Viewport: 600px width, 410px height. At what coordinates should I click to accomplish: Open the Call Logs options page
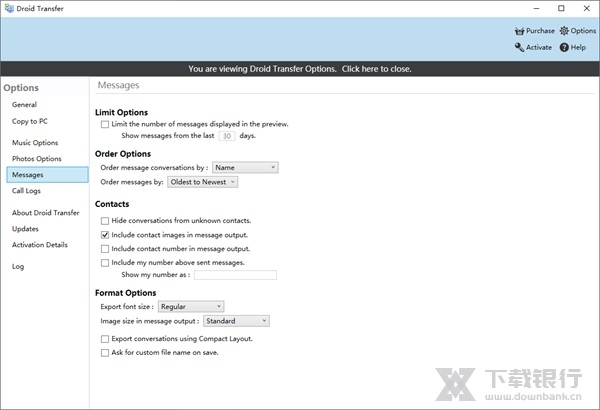pyautogui.click(x=27, y=190)
